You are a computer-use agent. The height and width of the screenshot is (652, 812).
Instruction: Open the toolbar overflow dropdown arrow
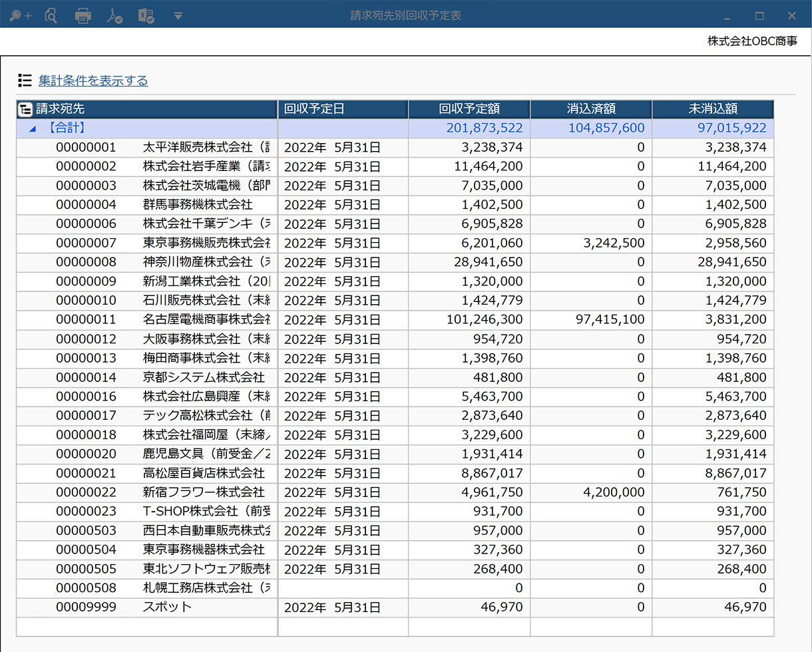click(x=178, y=15)
